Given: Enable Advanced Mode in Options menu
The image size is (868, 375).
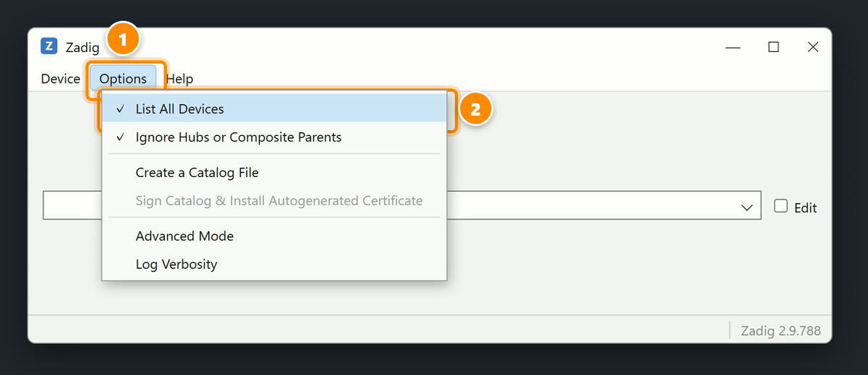Looking at the screenshot, I should point(274,236).
